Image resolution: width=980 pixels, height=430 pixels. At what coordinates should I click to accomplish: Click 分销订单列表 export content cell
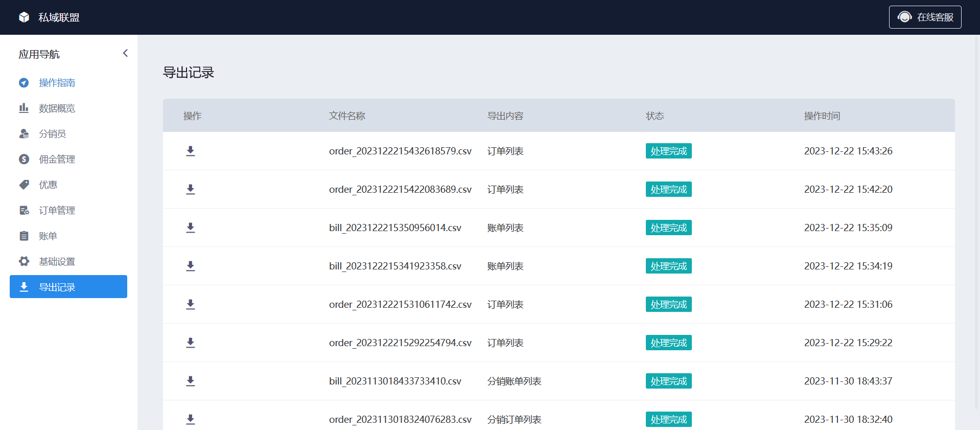pyautogui.click(x=514, y=419)
